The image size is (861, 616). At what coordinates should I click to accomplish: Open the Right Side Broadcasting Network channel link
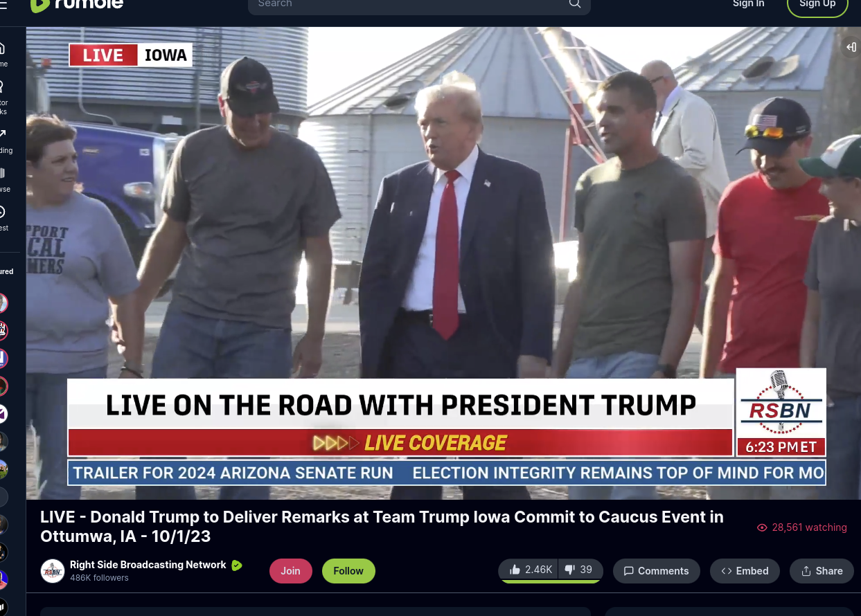pyautogui.click(x=148, y=565)
